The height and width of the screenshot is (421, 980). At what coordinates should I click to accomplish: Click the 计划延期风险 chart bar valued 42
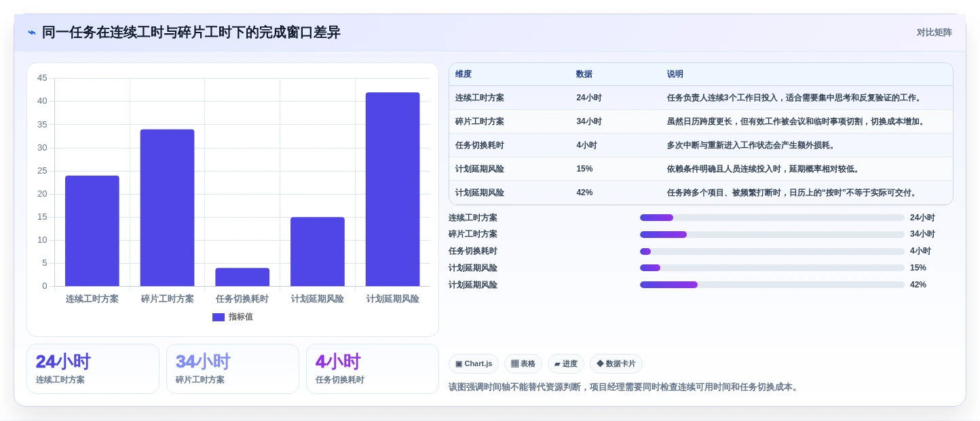(x=392, y=189)
